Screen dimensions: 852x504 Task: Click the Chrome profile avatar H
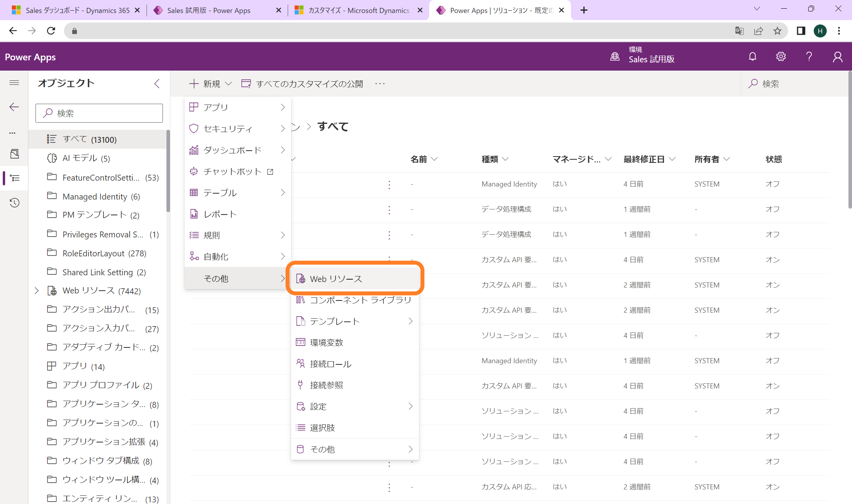[820, 31]
